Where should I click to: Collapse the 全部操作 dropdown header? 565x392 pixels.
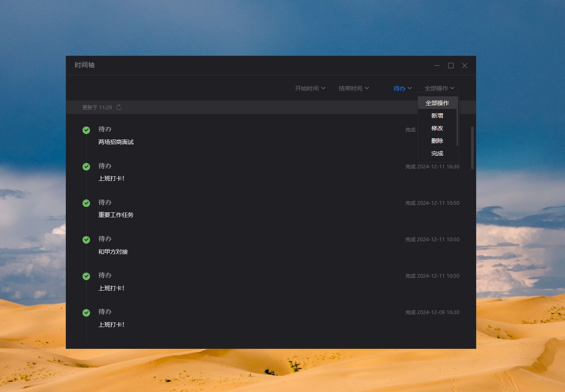pos(439,88)
